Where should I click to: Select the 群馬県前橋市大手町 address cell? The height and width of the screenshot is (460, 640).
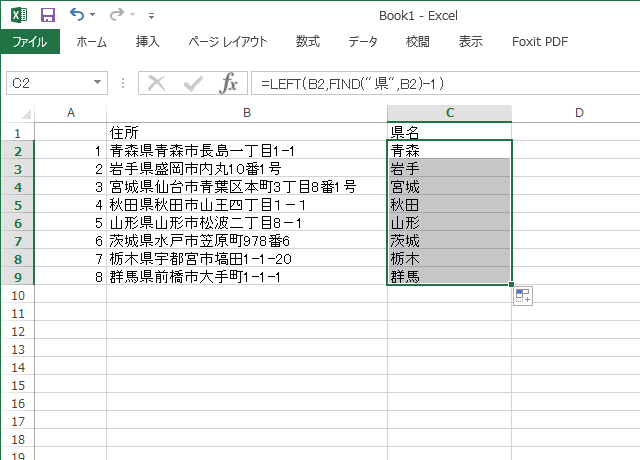pyautogui.click(x=247, y=276)
